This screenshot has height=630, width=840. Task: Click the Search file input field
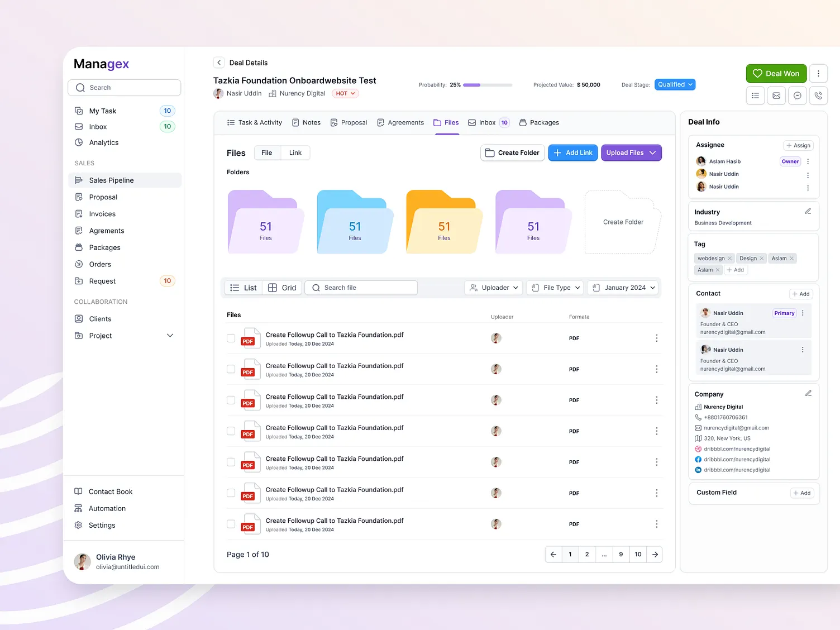361,288
